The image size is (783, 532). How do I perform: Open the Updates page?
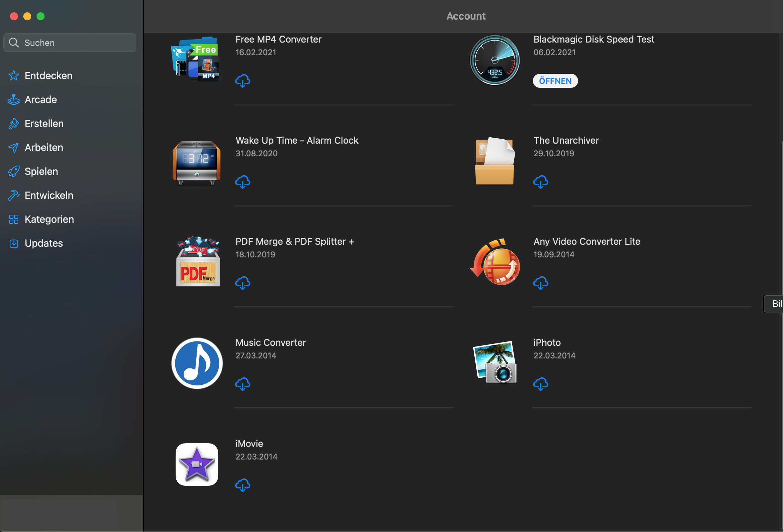(44, 243)
